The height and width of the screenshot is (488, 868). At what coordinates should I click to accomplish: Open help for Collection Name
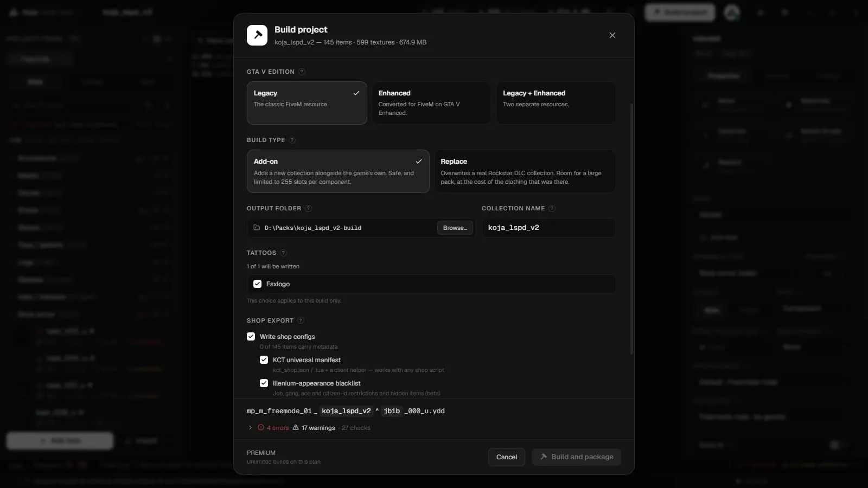pos(552,208)
